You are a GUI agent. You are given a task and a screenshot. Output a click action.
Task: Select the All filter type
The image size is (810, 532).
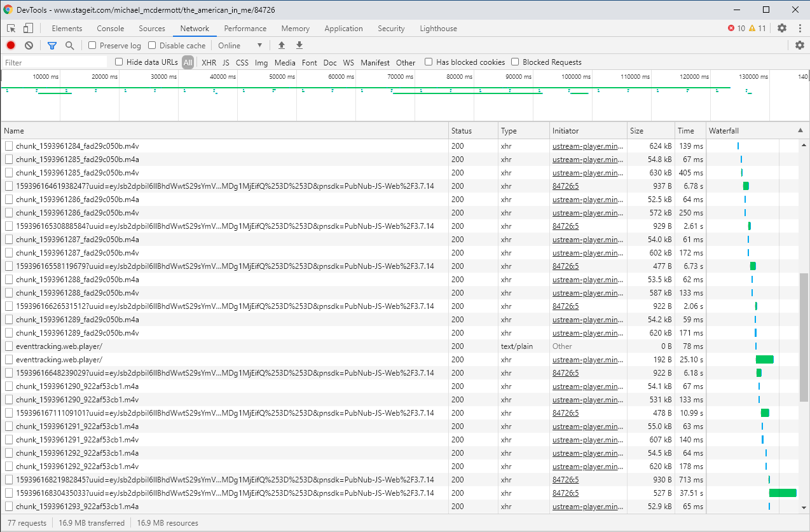click(188, 62)
